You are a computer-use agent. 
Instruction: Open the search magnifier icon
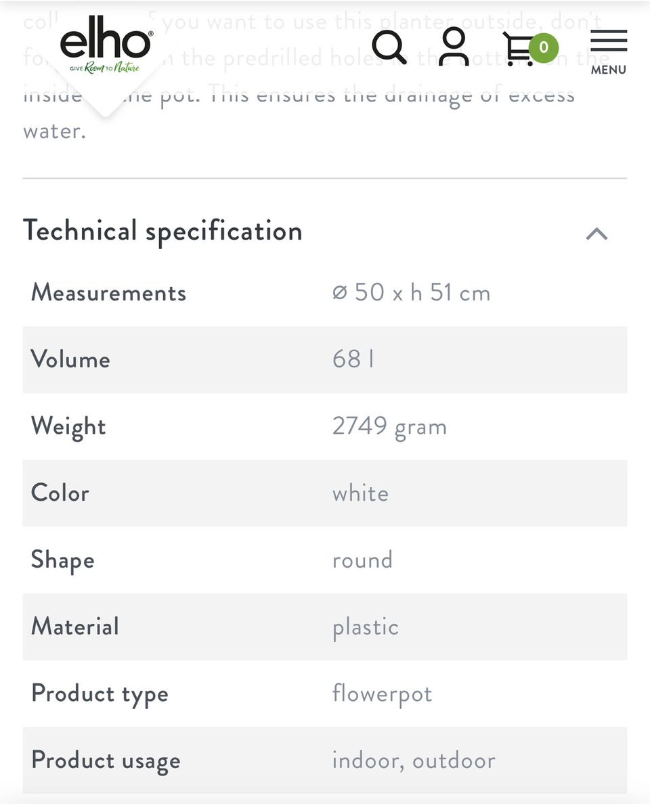click(x=390, y=47)
